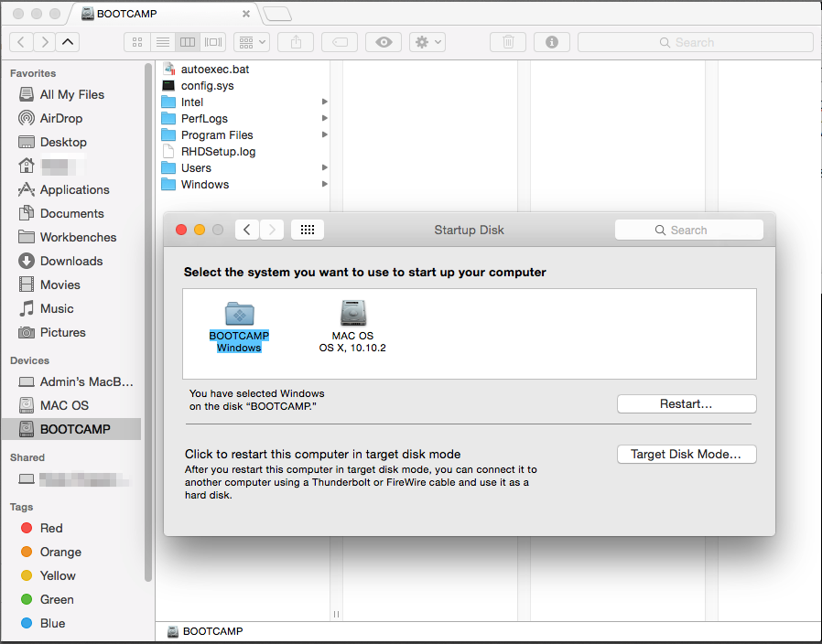Go forward in Startup Disk window

[272, 230]
